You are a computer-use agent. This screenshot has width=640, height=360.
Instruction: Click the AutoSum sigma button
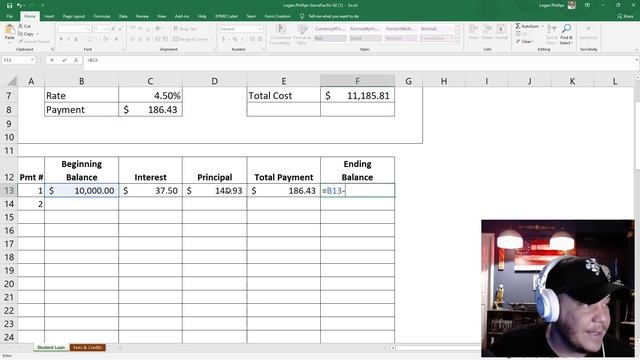tap(527, 26)
